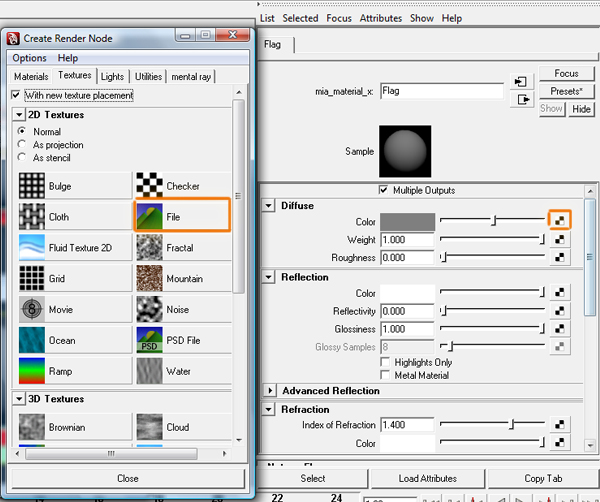The width and height of the screenshot is (600, 502).
Task: Create a Grid texture node
Action: click(x=75, y=279)
